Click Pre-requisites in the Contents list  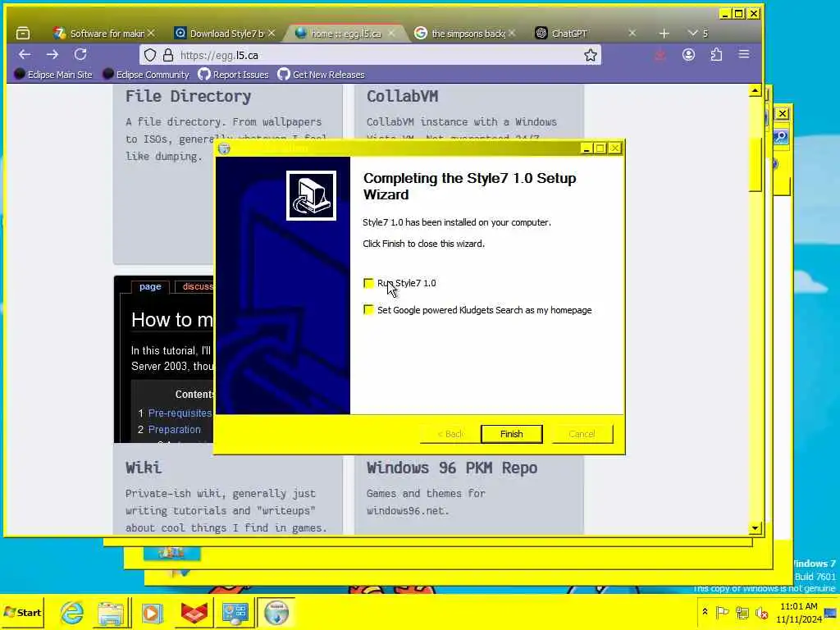coord(180,413)
